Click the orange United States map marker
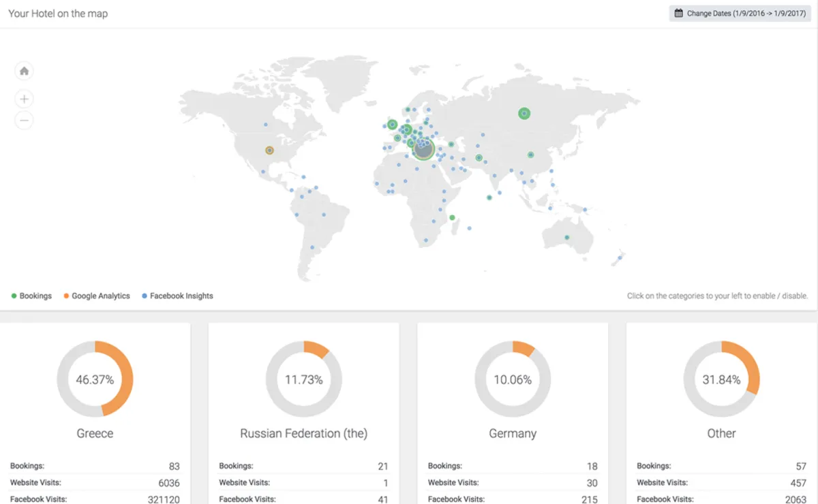This screenshot has height=504, width=818. click(x=269, y=151)
